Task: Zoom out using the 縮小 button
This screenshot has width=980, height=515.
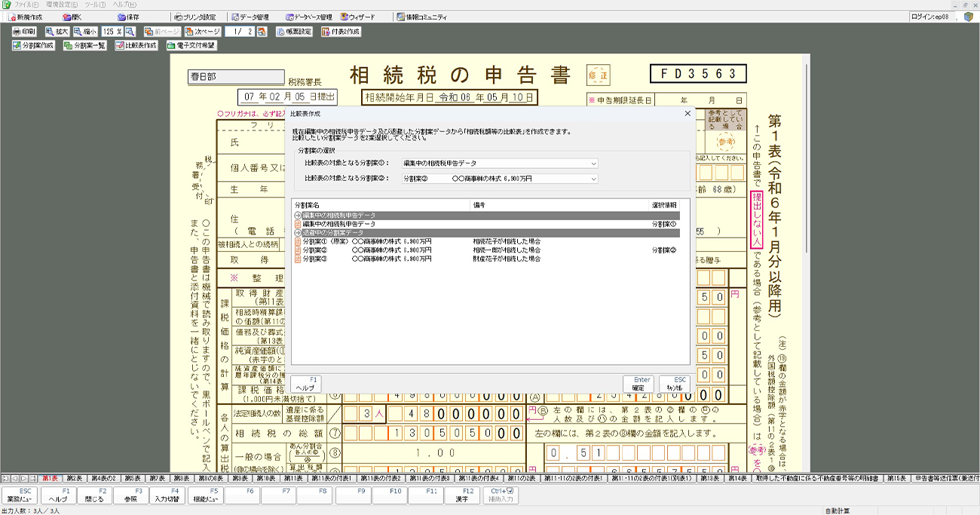Action: tap(84, 32)
